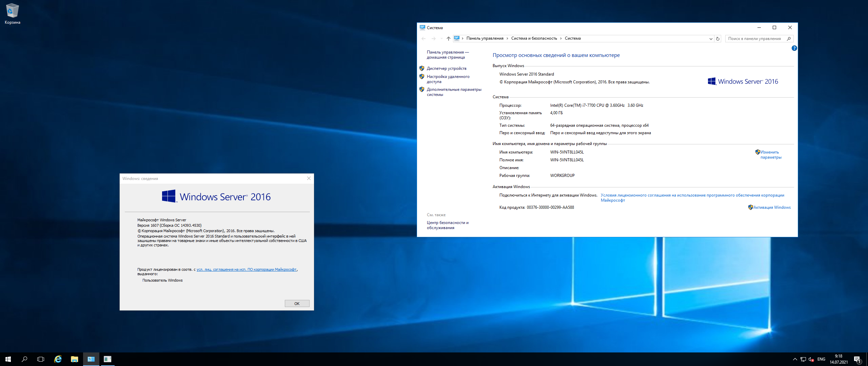Click the help question mark icon in the Система window
Viewport: 868px width, 366px height.
794,48
